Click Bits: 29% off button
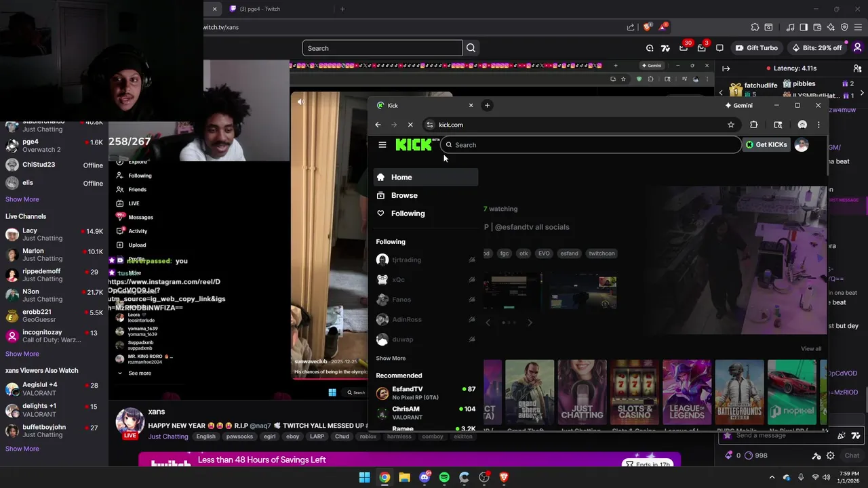 pos(816,48)
